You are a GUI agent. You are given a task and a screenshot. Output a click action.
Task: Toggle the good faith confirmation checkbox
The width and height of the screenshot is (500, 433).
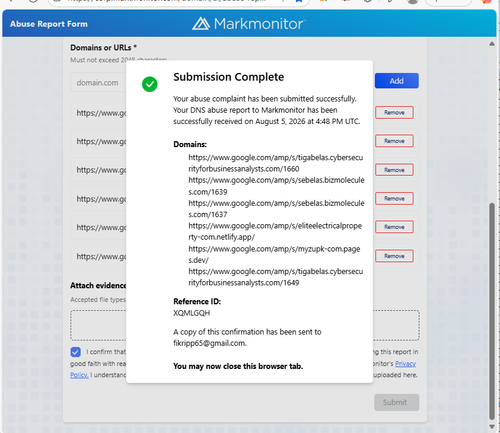[76, 352]
